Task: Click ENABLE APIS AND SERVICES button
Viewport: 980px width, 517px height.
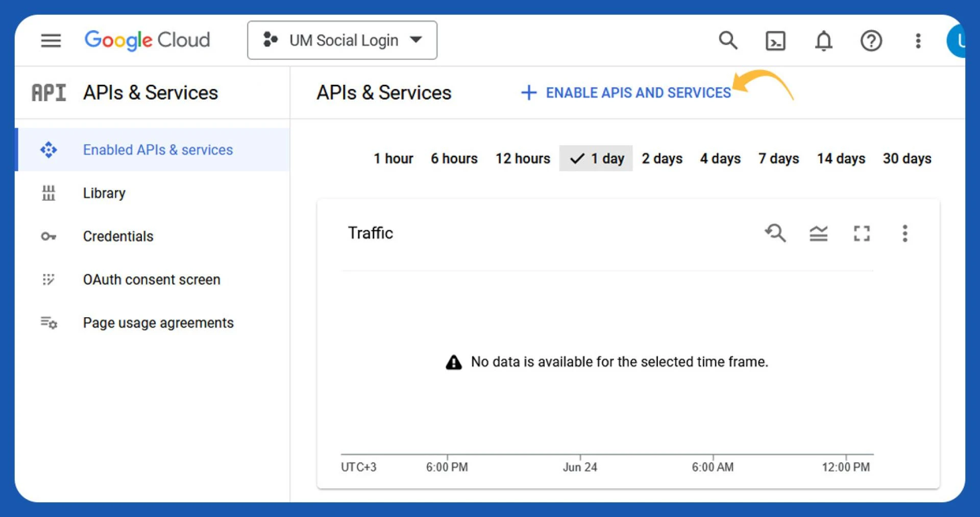Action: pos(626,92)
